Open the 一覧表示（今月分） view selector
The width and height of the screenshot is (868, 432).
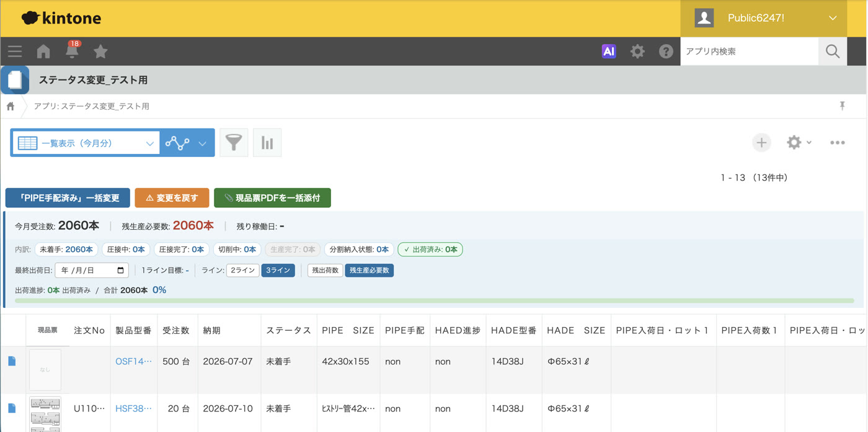click(x=86, y=143)
